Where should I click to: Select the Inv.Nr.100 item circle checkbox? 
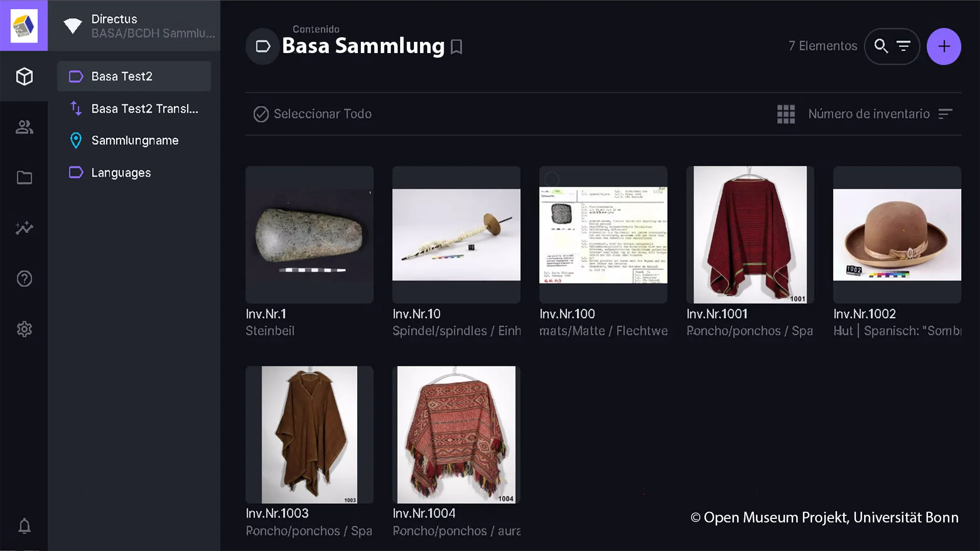point(552,179)
